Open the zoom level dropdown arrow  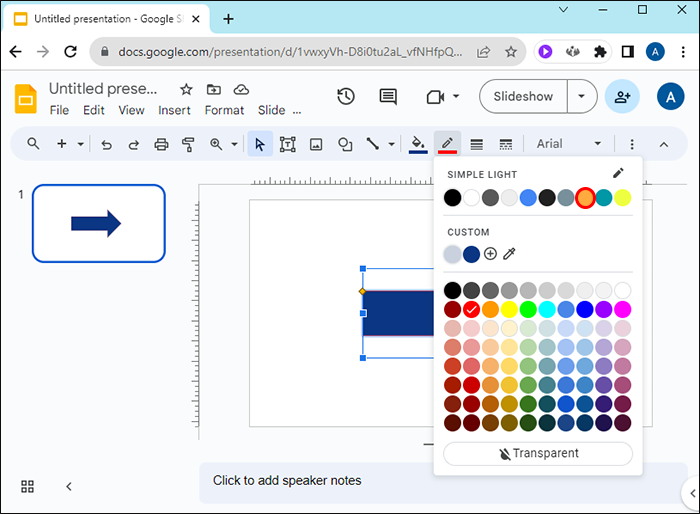point(235,144)
